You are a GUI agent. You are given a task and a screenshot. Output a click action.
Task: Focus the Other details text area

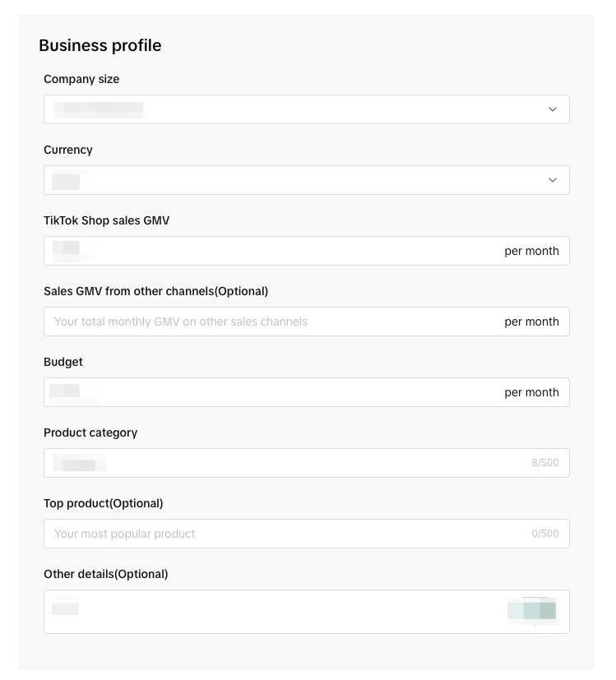pyautogui.click(x=280, y=611)
